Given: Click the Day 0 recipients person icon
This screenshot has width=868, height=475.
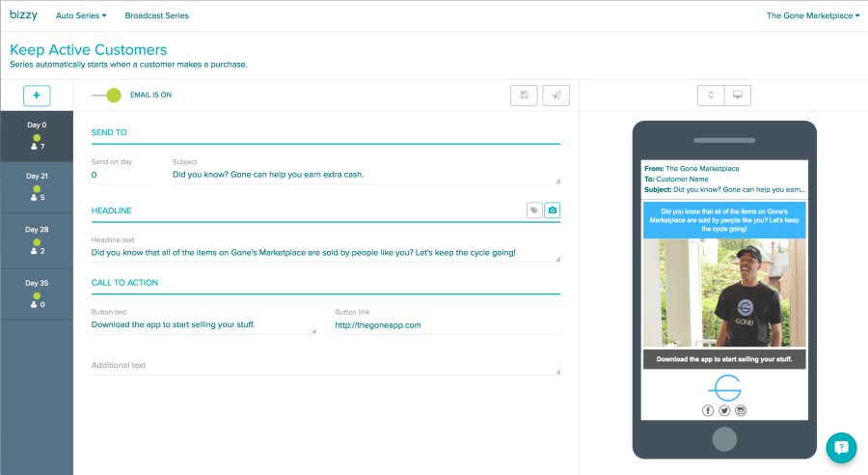Looking at the screenshot, I should [x=34, y=147].
